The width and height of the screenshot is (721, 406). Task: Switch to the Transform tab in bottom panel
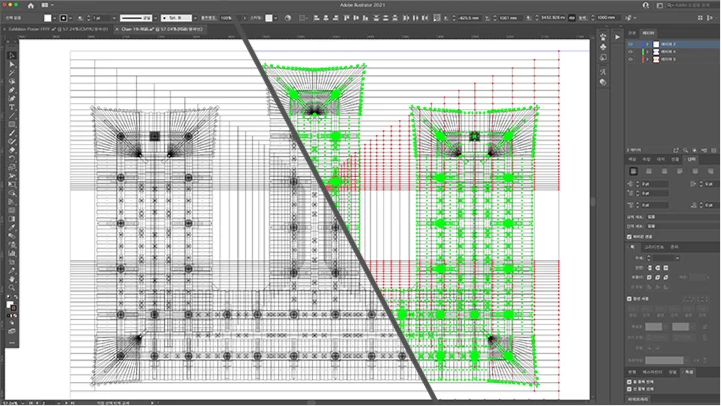click(632, 372)
